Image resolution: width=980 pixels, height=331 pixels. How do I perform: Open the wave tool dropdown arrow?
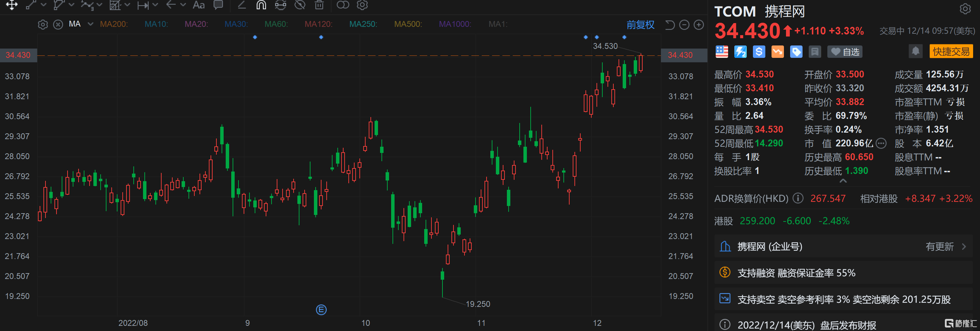click(99, 4)
